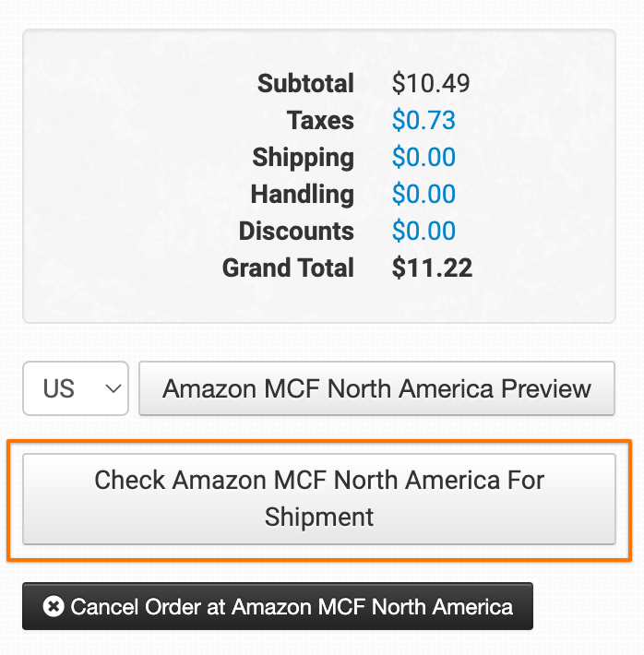
Task: Select the Shipping label text
Action: [303, 158]
